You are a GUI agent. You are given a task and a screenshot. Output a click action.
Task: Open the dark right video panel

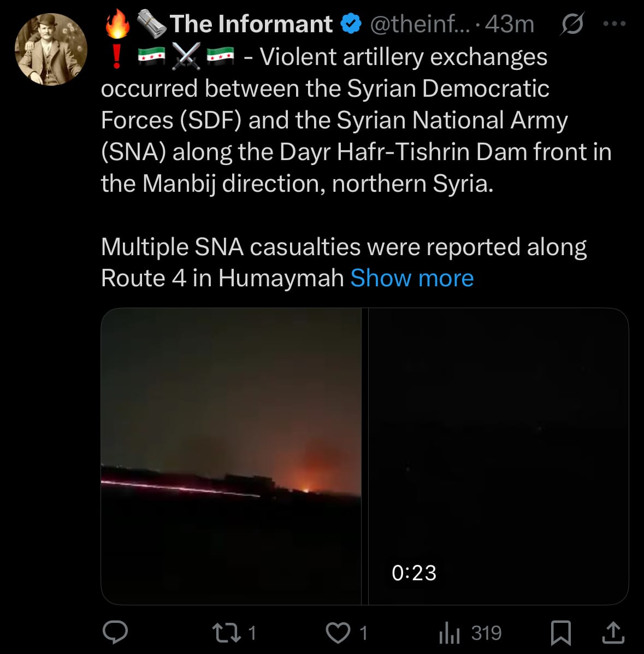pos(498,437)
